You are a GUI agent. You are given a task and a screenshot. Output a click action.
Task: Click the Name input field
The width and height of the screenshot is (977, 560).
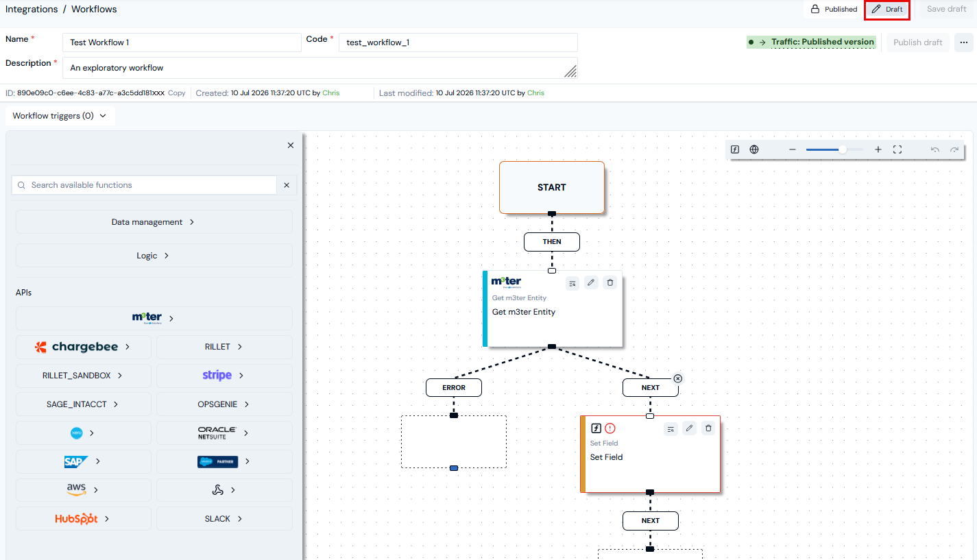point(182,42)
